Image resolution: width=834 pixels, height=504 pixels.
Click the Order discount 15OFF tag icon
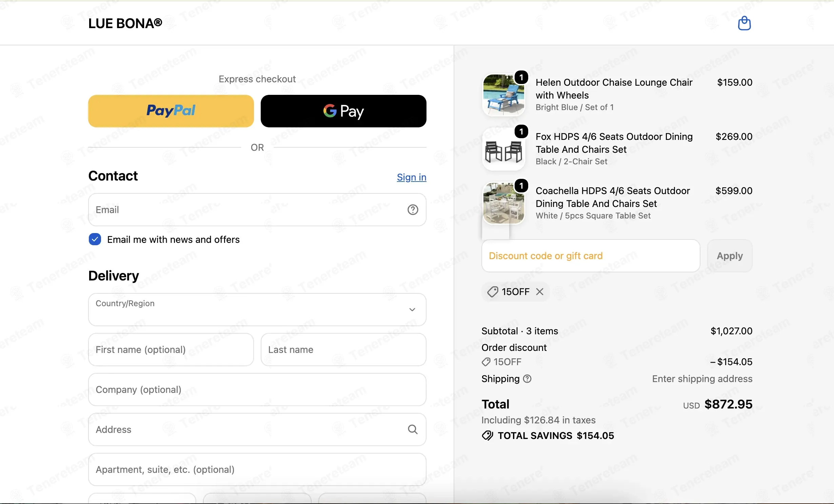click(x=486, y=362)
